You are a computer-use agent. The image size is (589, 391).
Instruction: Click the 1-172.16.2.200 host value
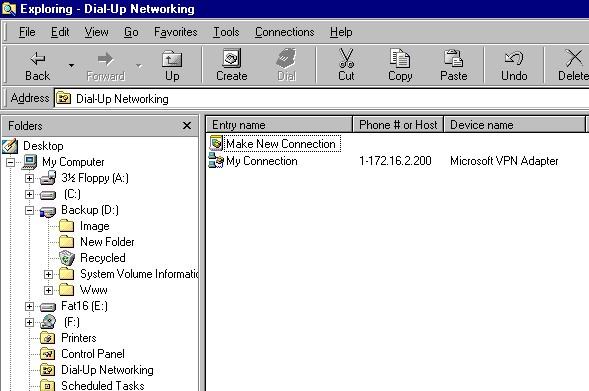[395, 161]
